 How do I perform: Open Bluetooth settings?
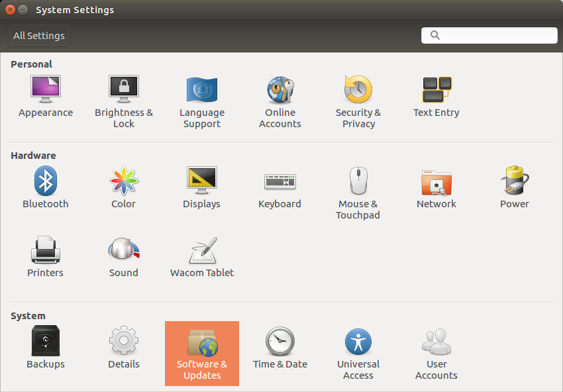click(x=46, y=187)
